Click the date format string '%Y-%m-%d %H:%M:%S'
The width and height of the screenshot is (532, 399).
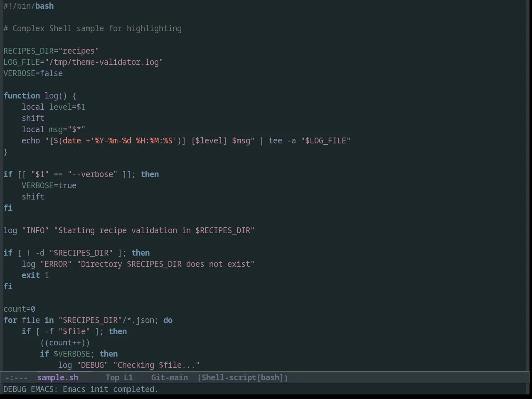click(133, 140)
